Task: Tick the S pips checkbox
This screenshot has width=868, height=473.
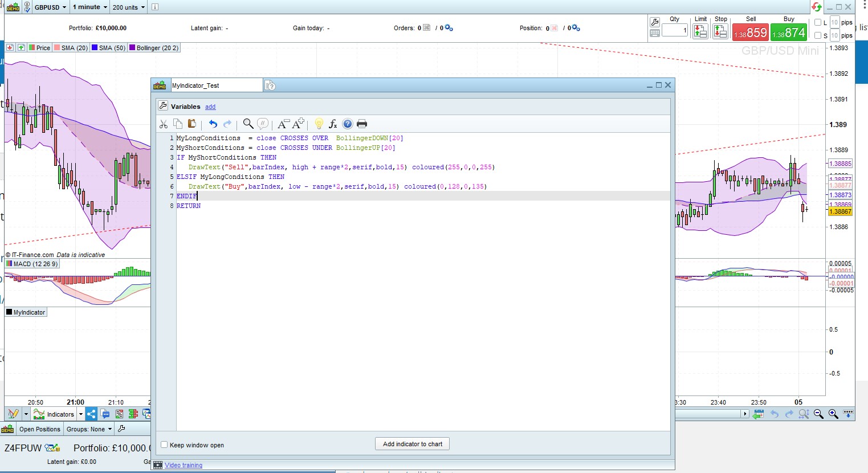Action: [x=818, y=35]
